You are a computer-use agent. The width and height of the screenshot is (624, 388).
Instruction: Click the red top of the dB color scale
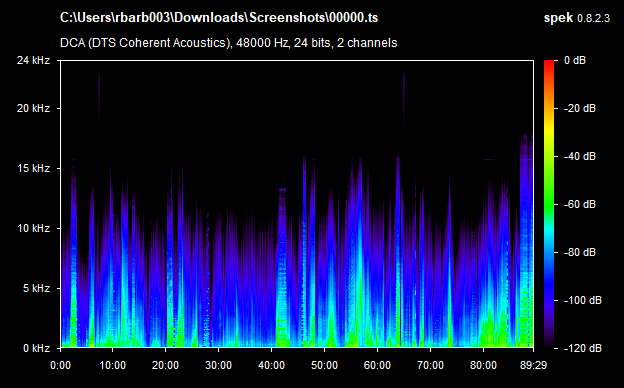point(549,64)
